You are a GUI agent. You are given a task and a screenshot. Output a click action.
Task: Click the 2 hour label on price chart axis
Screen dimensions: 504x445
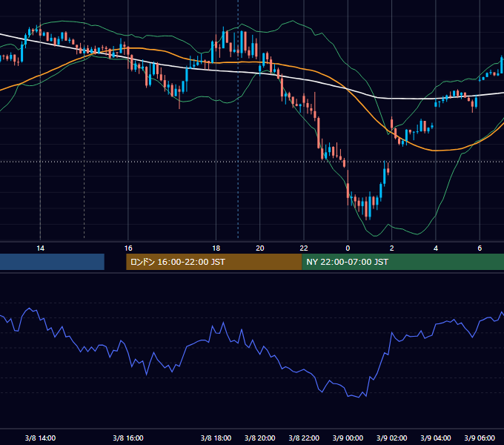point(391,248)
